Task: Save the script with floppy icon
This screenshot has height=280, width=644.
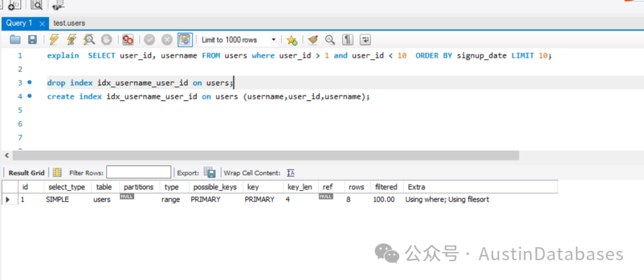Action: click(32, 39)
